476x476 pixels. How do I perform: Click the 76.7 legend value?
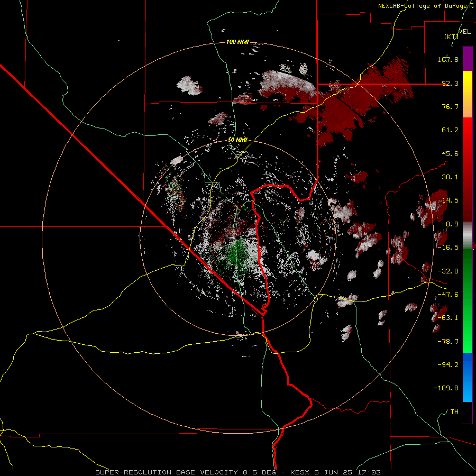coord(450,106)
